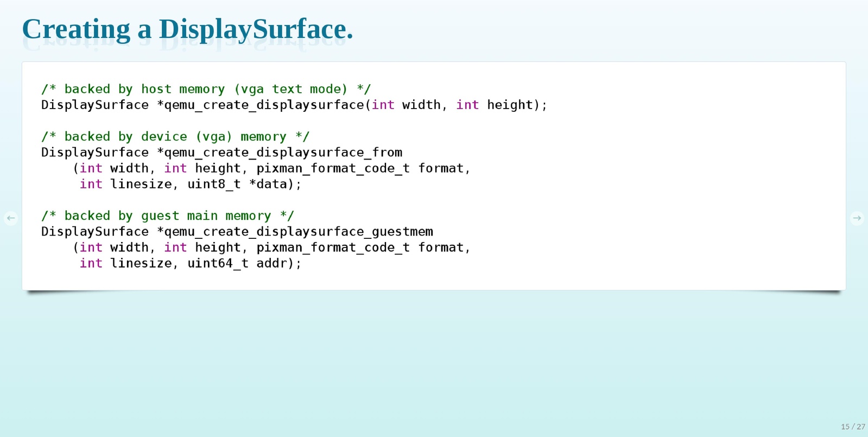Click the previous slide arrow icon
The image size is (868, 437).
point(11,218)
